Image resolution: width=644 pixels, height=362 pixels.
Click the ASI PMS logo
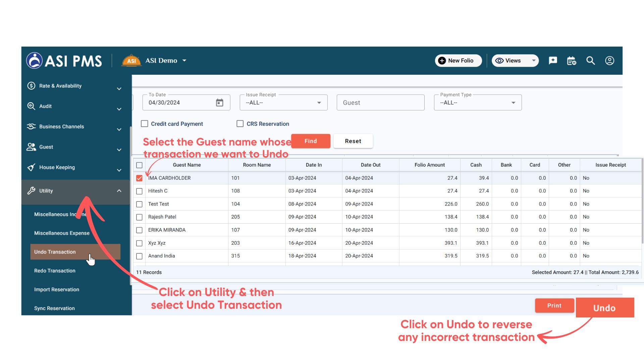[x=64, y=61]
